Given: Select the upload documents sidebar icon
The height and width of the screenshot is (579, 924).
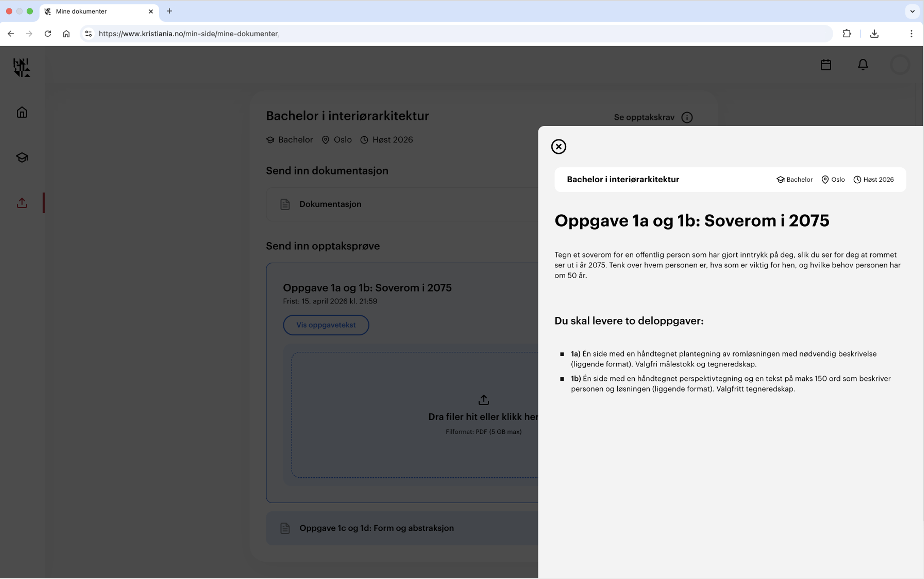Looking at the screenshot, I should click(22, 203).
